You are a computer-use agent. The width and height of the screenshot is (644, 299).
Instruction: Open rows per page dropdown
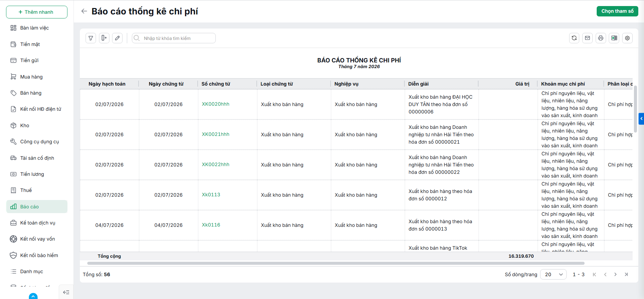pos(553,275)
